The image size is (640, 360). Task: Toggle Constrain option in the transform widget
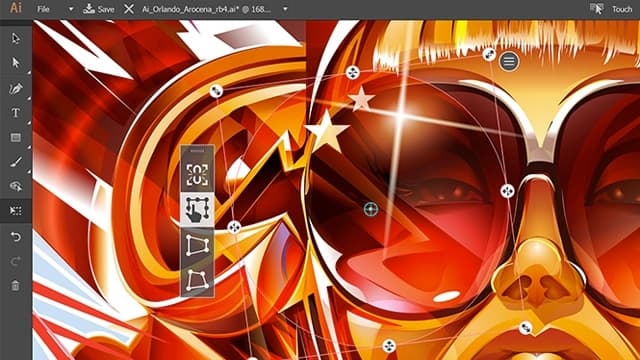click(197, 175)
